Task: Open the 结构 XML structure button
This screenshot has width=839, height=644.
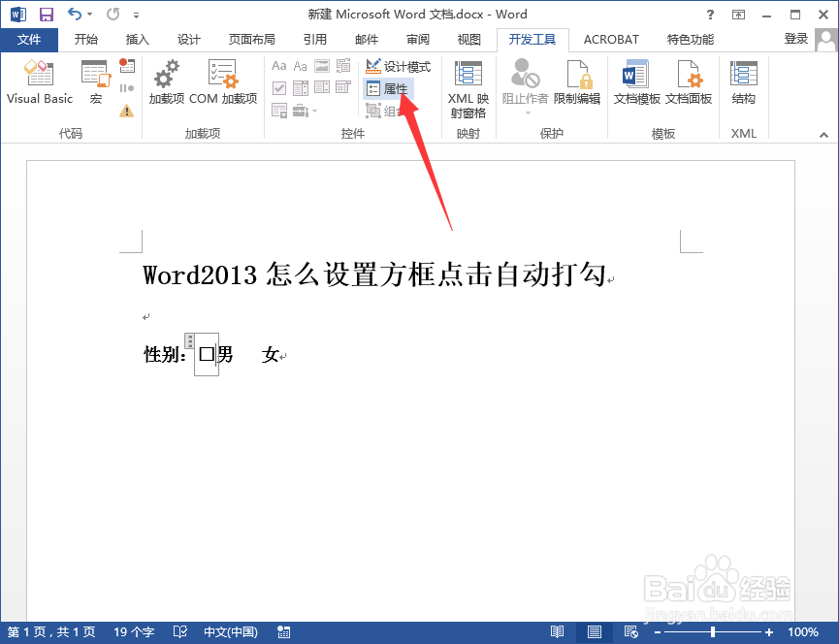Action: click(x=743, y=81)
